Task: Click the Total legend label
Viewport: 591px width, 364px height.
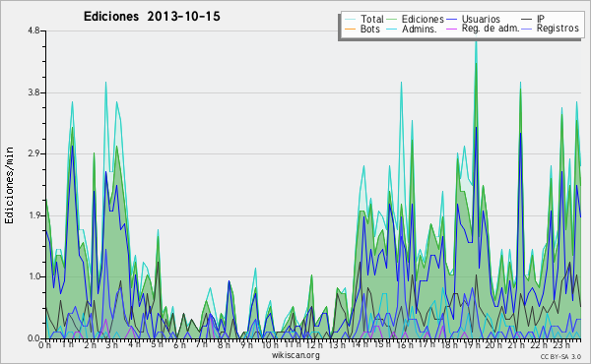Action: click(372, 19)
